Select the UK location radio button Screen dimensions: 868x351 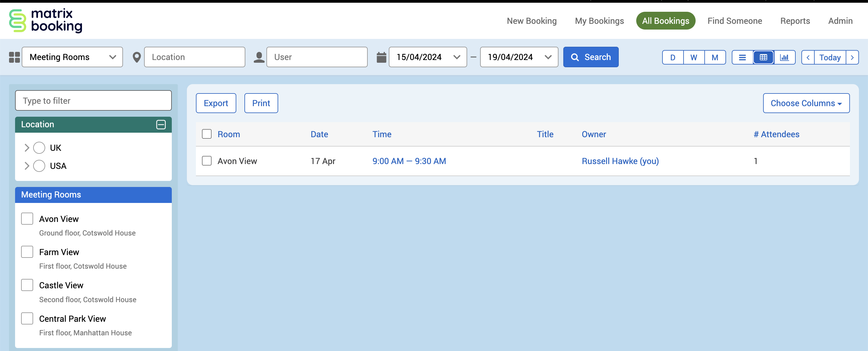tap(39, 148)
